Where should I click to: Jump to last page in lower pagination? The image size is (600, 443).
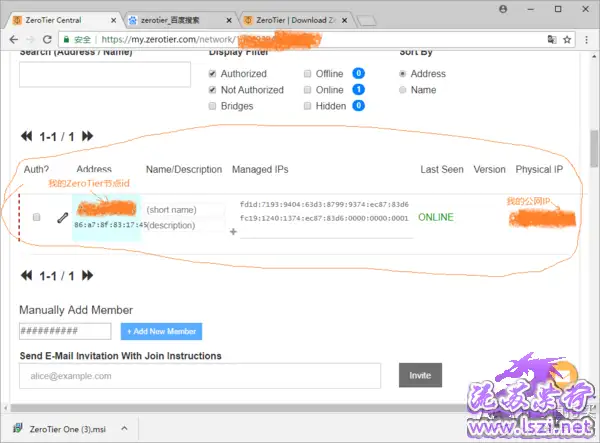[x=88, y=275]
